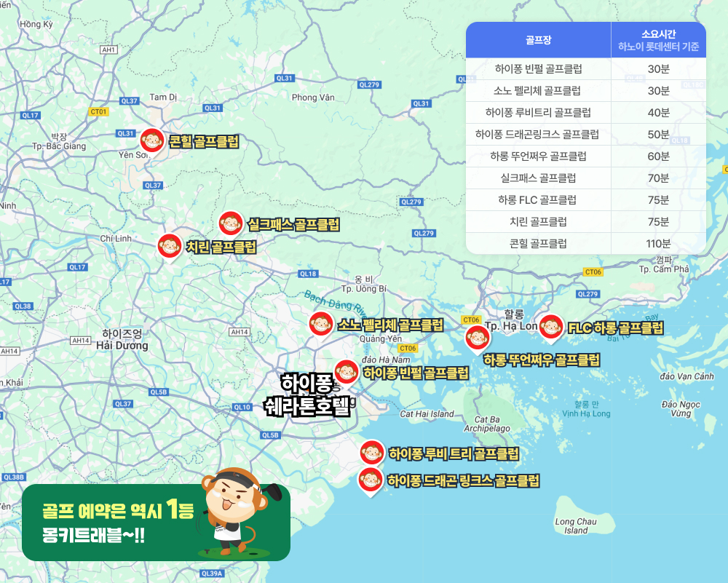Image resolution: width=728 pixels, height=583 pixels.
Task: Click the 콘힐 골프클럽 map label
Action: coord(204,141)
